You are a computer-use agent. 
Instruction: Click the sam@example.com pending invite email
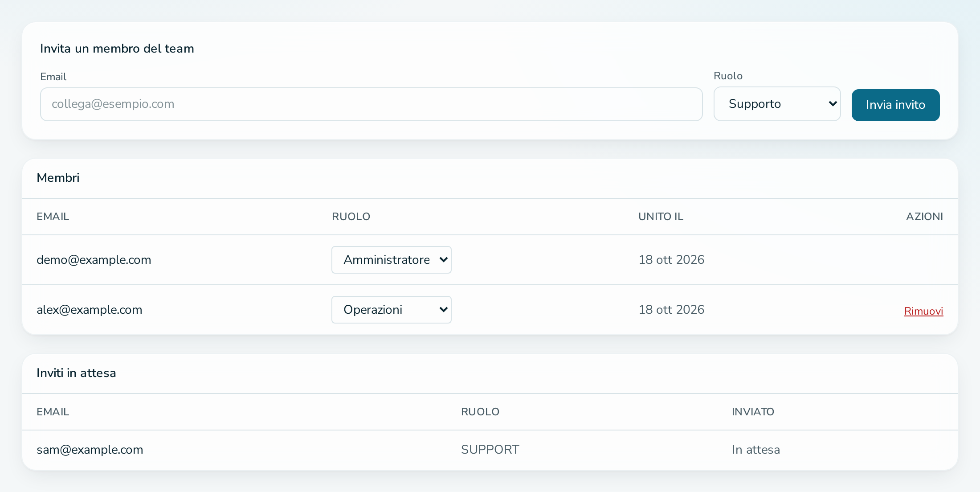[90, 450]
